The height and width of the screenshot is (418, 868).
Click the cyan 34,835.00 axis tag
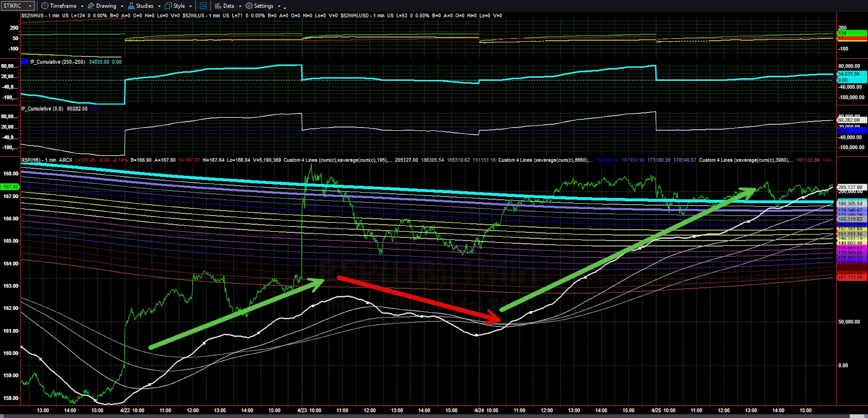[851, 74]
